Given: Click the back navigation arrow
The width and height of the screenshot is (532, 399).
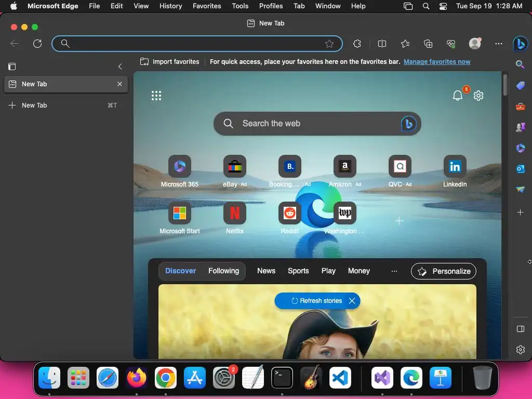Looking at the screenshot, I should click(15, 44).
